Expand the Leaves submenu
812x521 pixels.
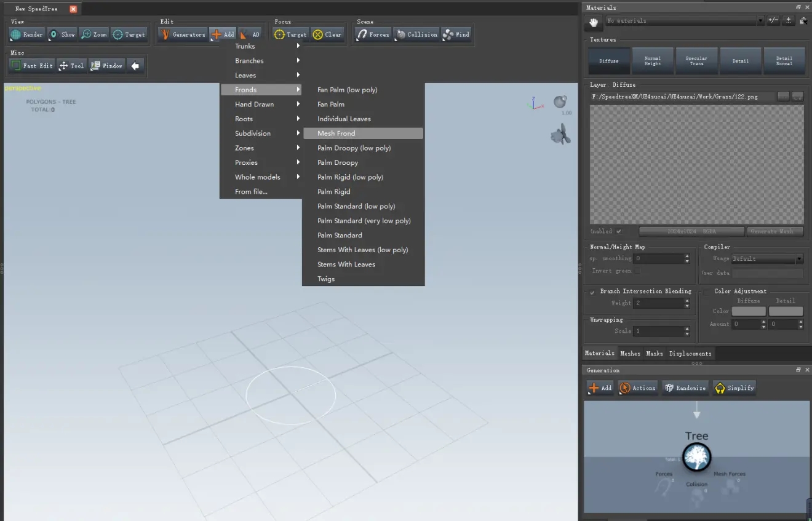(261, 75)
